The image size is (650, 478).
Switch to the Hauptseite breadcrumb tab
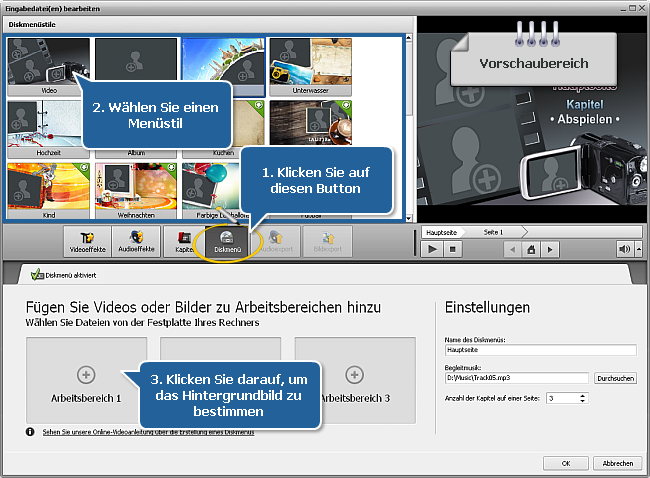(441, 232)
